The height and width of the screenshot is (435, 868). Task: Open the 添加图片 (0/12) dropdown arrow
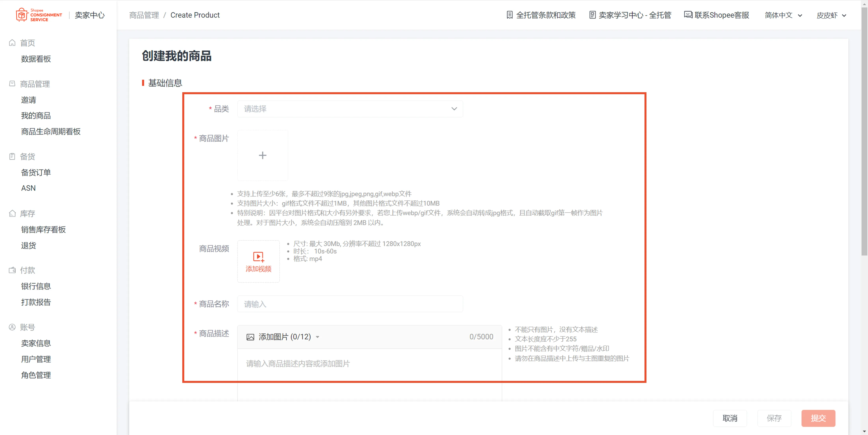coord(318,337)
